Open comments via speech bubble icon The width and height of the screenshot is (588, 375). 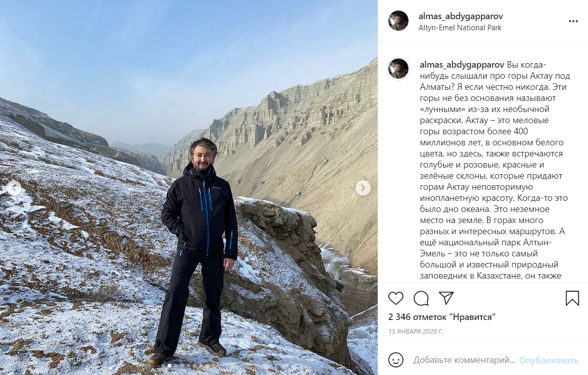(421, 298)
